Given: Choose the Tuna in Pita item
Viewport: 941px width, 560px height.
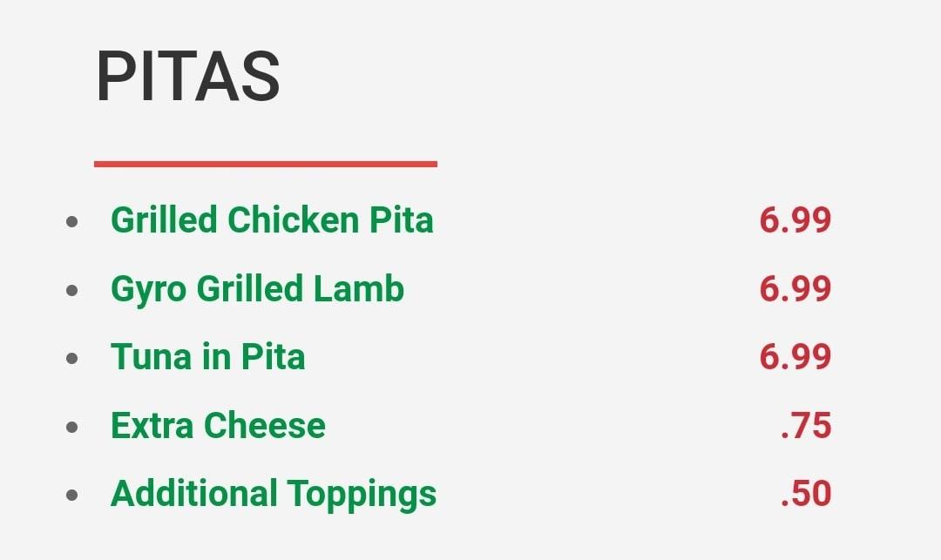Looking at the screenshot, I should click(x=207, y=357).
